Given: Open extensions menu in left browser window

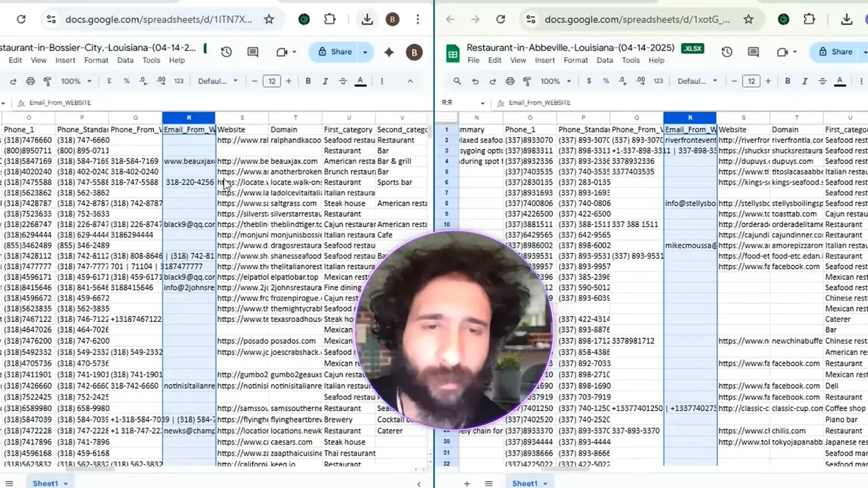Looking at the screenshot, I should [330, 20].
